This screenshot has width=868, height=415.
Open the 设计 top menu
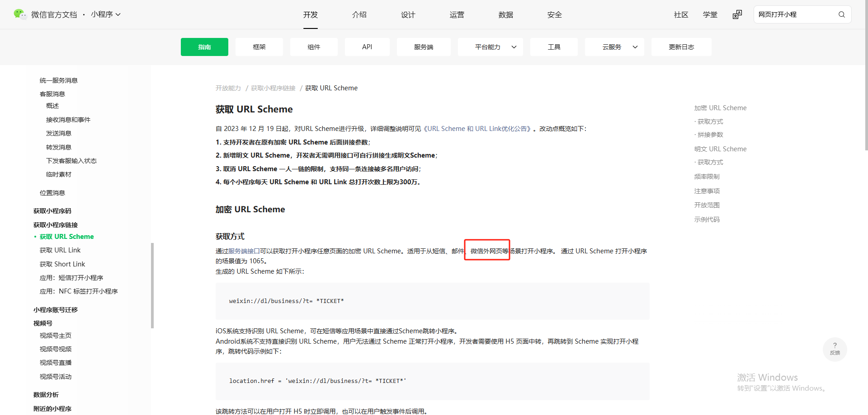pos(408,14)
